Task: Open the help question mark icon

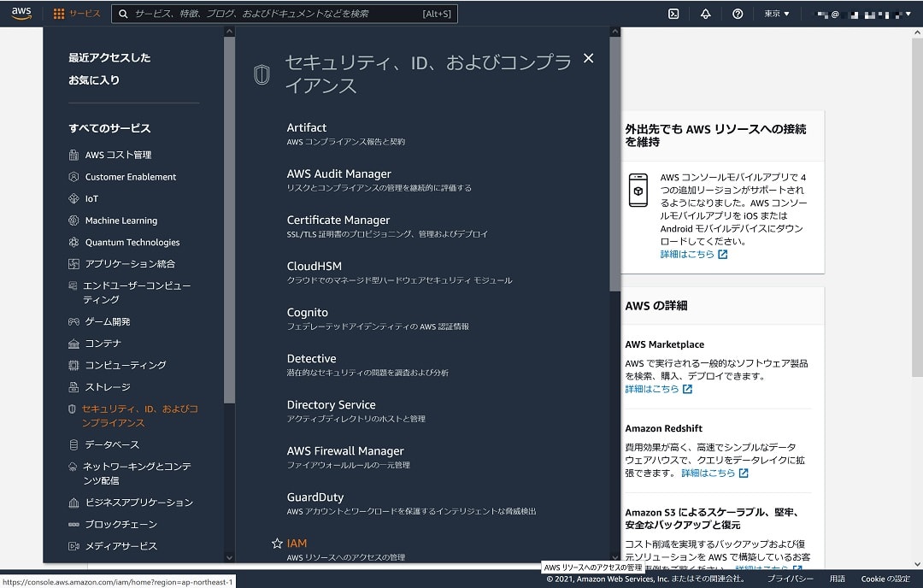Action: tap(737, 14)
